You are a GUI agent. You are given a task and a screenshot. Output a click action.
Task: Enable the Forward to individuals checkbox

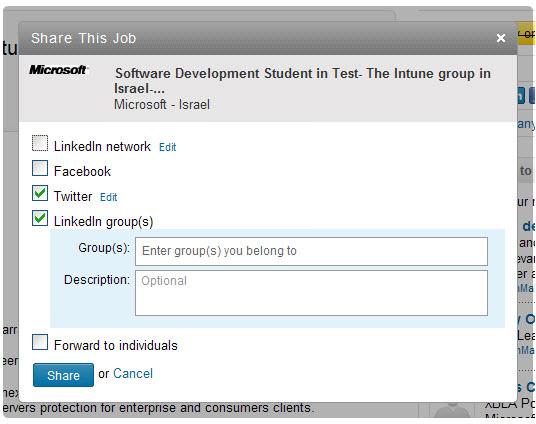tap(40, 342)
